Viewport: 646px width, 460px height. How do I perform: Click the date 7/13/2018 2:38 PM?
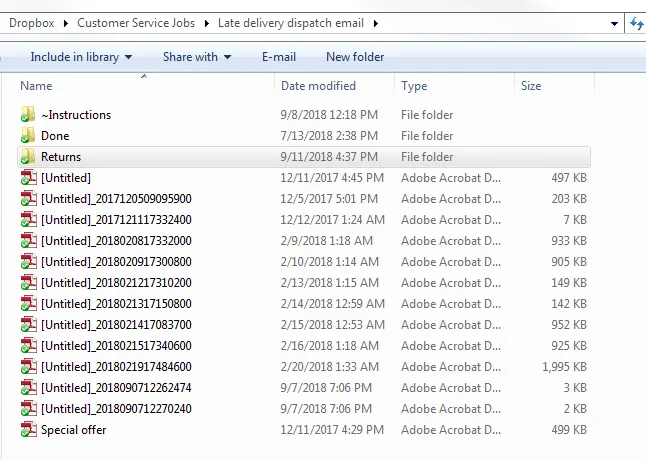pyautogui.click(x=329, y=136)
